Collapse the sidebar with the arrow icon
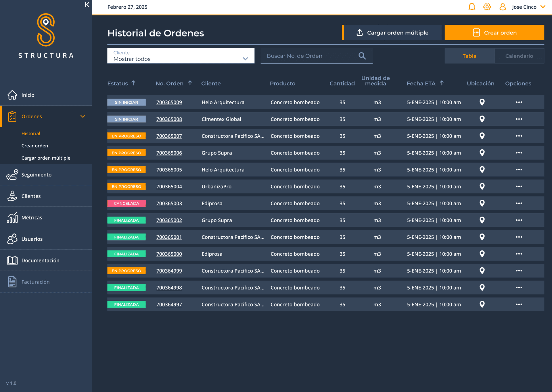Image resolution: width=552 pixels, height=392 pixels. pyautogui.click(x=87, y=5)
